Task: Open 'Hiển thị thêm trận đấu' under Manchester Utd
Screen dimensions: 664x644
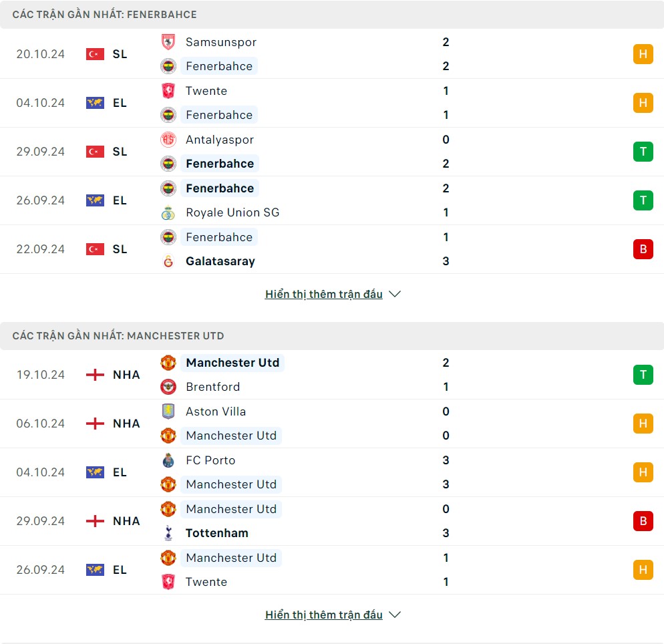Action: point(323,615)
